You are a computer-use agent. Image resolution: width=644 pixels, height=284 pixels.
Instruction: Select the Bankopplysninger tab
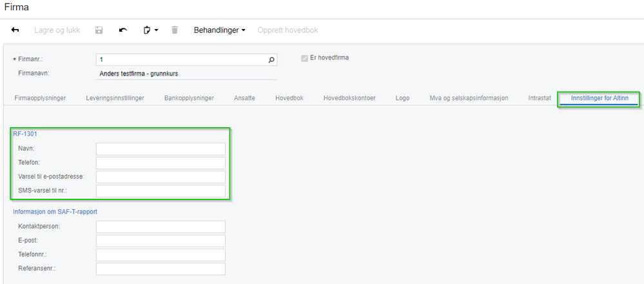tap(189, 98)
